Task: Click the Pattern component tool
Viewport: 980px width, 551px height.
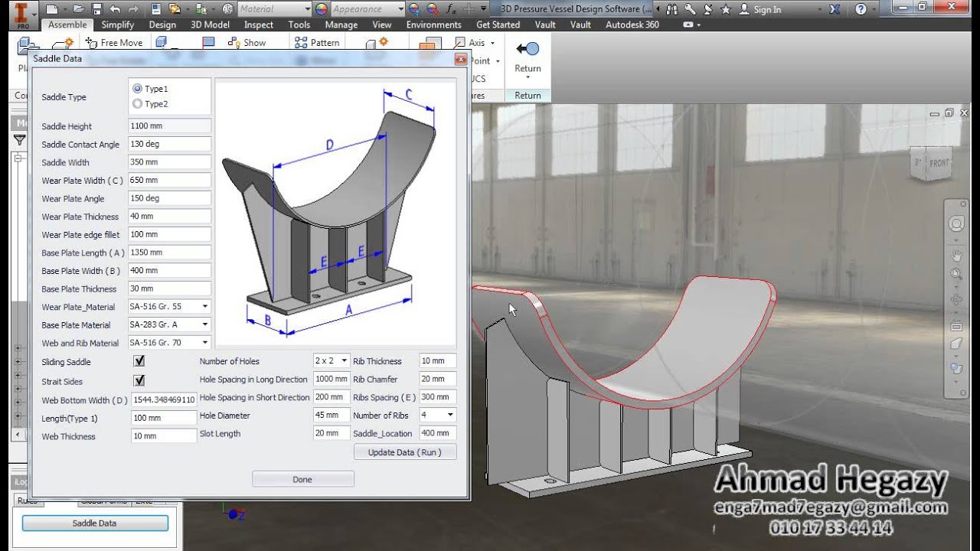Action: tap(317, 43)
